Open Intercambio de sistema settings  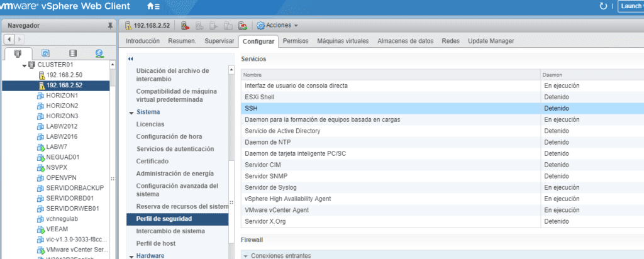[x=170, y=231]
